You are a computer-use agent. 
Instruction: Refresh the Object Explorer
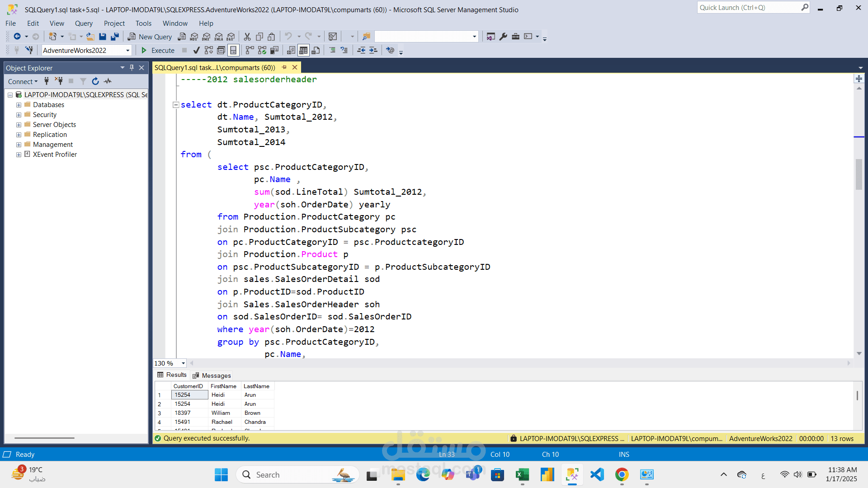click(95, 81)
